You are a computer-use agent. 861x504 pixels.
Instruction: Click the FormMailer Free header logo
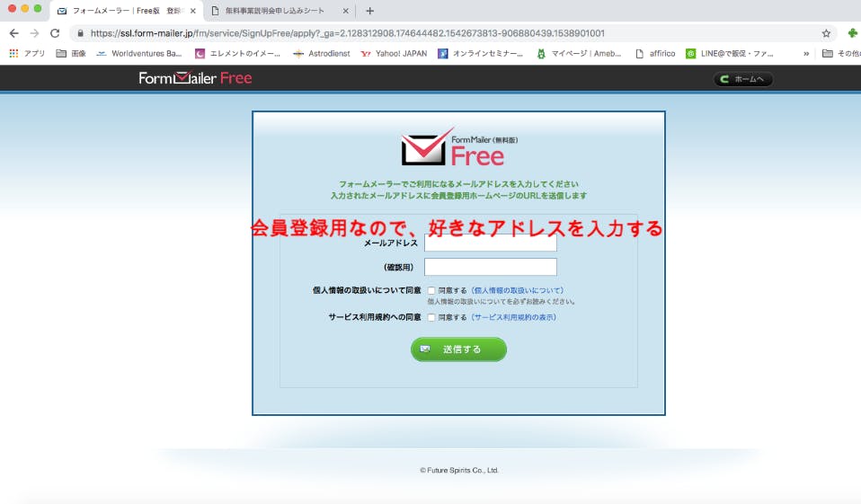tap(196, 78)
